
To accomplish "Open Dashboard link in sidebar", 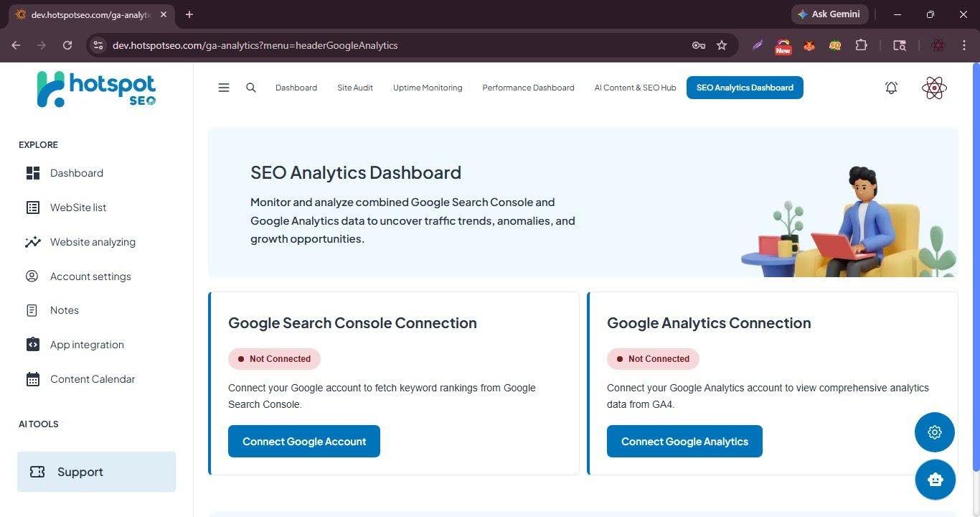I will [77, 173].
